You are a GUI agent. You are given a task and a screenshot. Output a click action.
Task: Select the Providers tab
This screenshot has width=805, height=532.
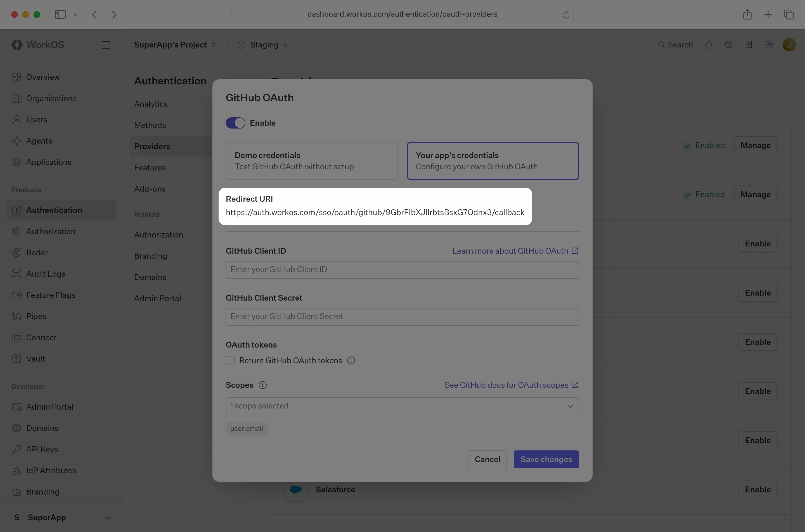pyautogui.click(x=171, y=147)
